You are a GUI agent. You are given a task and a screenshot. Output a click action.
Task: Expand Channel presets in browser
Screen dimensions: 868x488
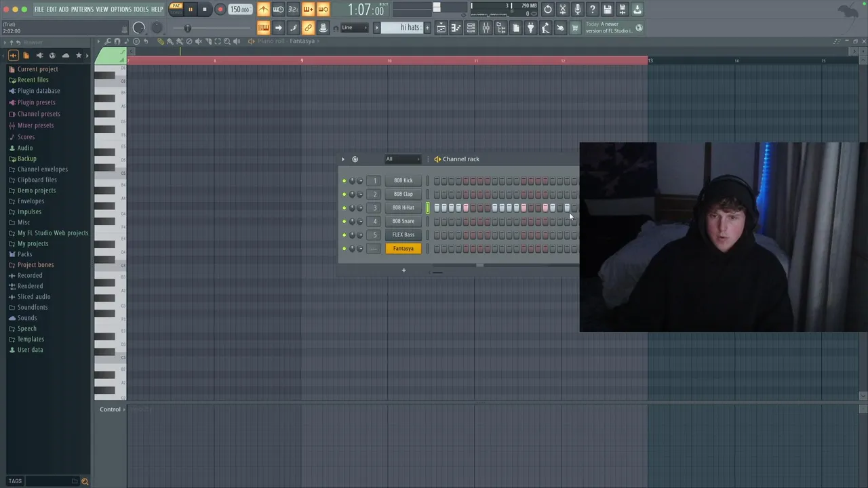pyautogui.click(x=39, y=114)
